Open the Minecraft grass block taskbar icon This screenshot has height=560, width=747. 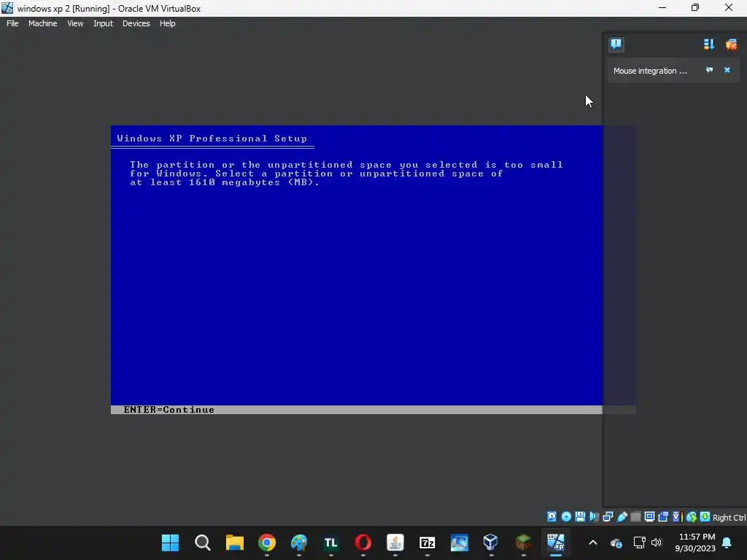coord(523,542)
